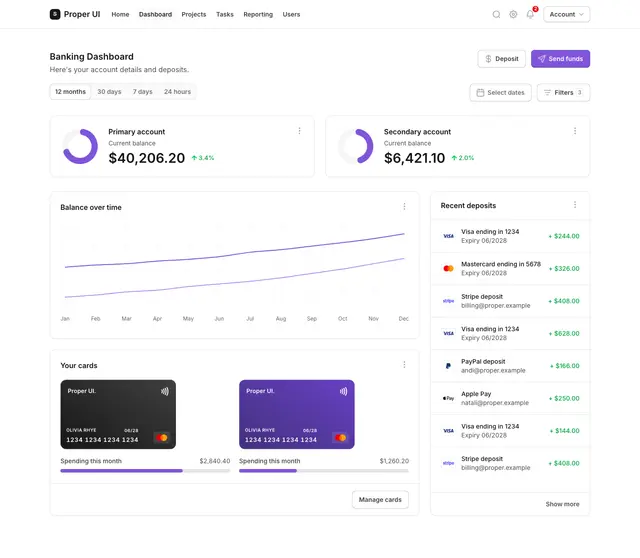Open settings via the gear icon
This screenshot has width=640, height=558.
click(513, 14)
